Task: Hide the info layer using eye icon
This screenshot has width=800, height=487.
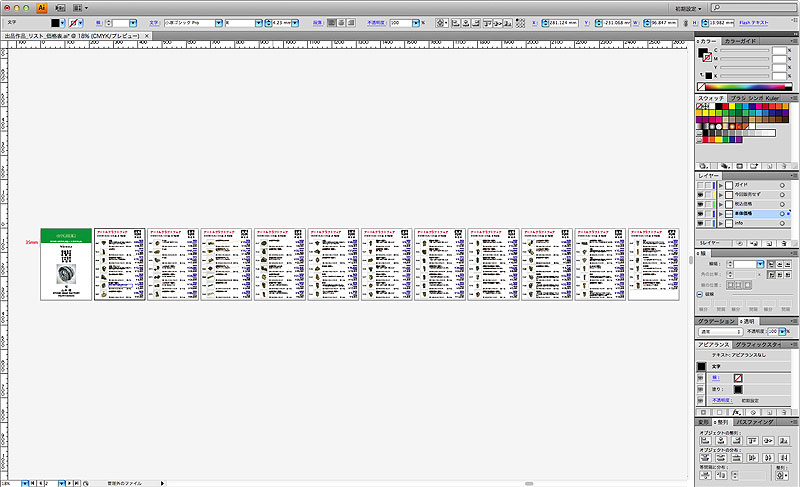Action: pos(701,225)
